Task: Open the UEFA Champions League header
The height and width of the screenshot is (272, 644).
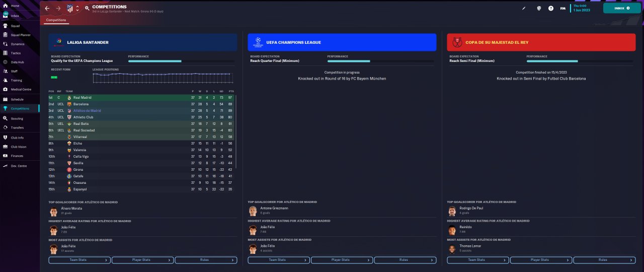Action: tap(342, 42)
